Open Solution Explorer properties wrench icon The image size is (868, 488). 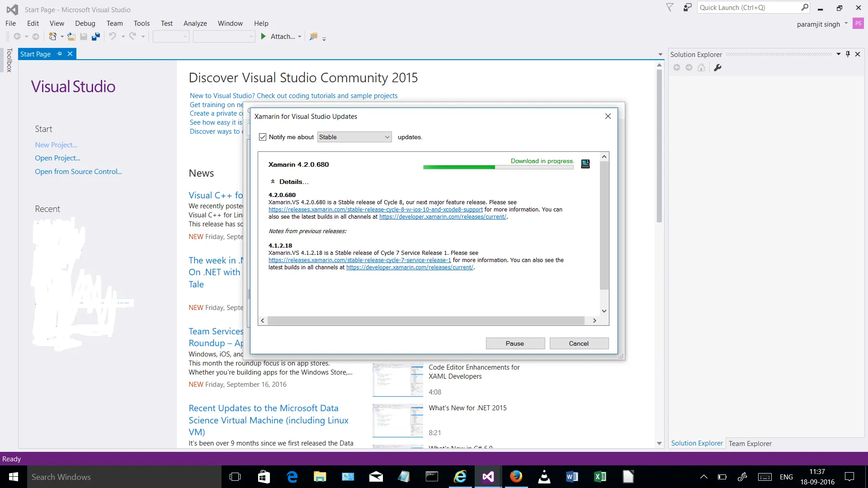717,68
